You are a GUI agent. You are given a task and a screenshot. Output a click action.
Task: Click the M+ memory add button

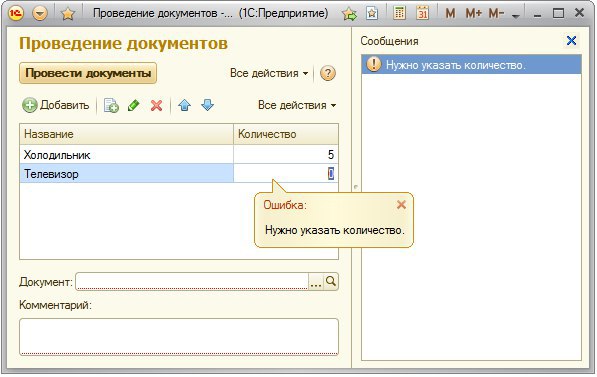coord(473,14)
